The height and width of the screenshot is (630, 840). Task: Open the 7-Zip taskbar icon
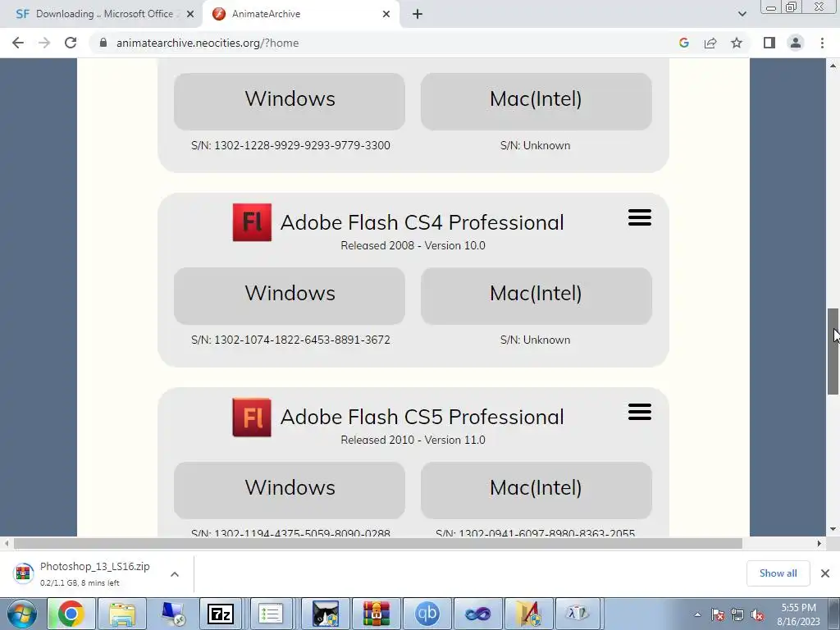(x=221, y=614)
